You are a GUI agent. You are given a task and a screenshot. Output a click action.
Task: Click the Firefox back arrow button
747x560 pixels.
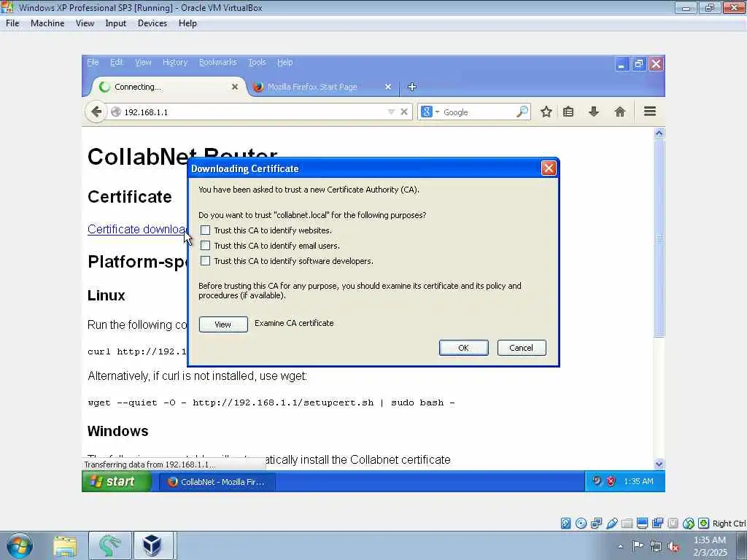[96, 112]
